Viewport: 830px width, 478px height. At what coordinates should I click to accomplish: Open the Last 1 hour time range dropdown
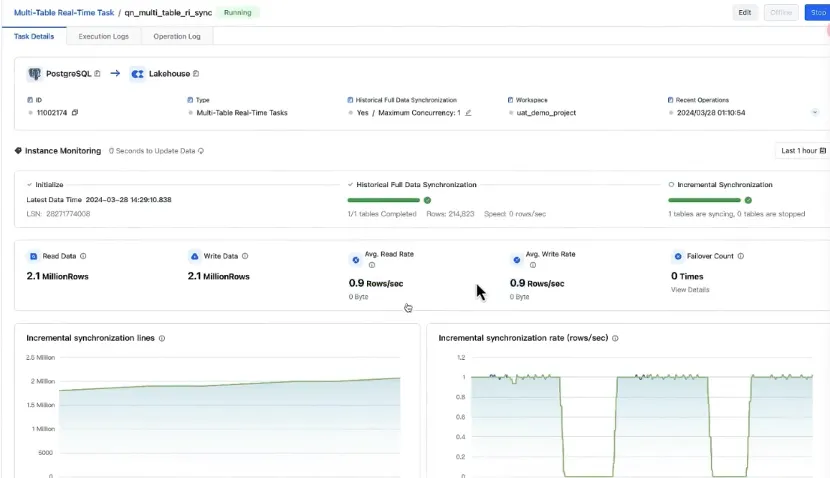pos(802,151)
